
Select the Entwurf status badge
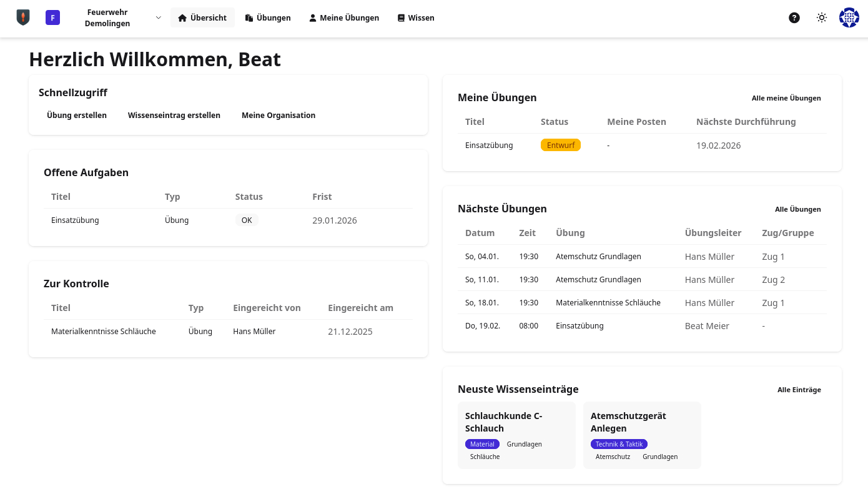coord(560,146)
